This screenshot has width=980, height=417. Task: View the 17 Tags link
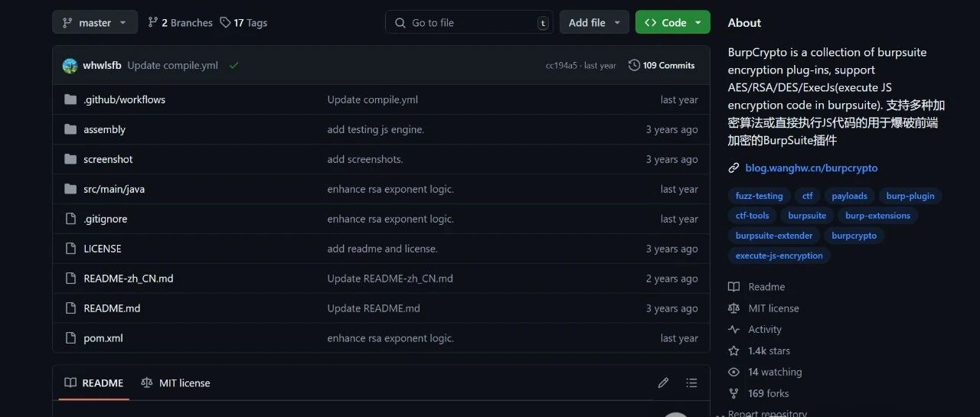[243, 23]
